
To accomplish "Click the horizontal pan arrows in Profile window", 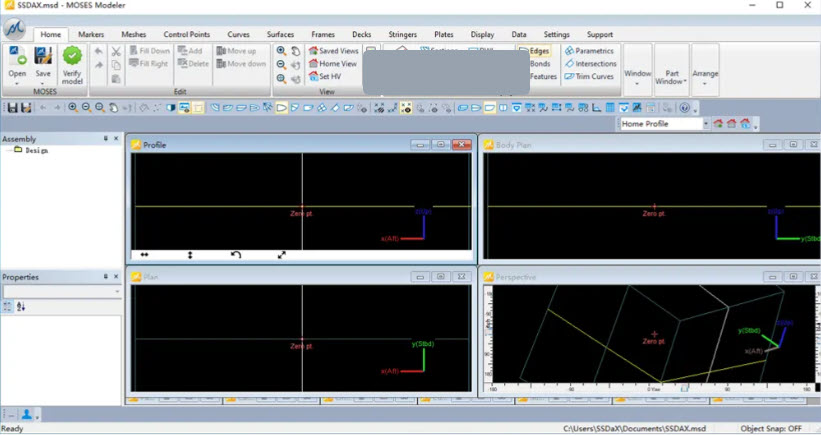I will [144, 255].
